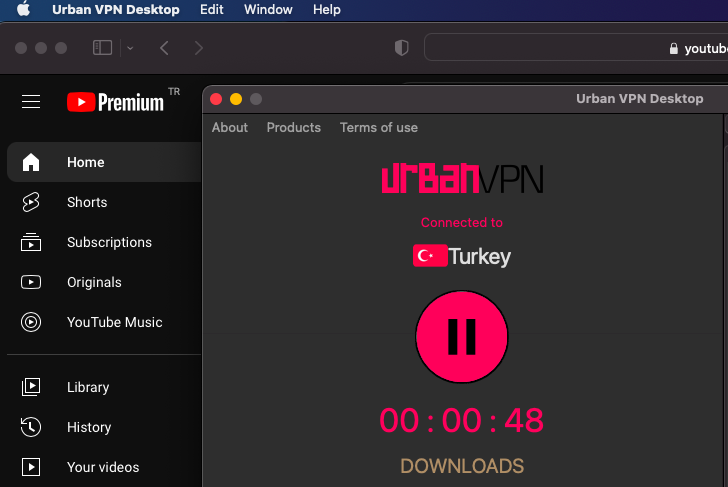
Task: Open YouTube Music from the sidebar label
Action: coord(114,322)
